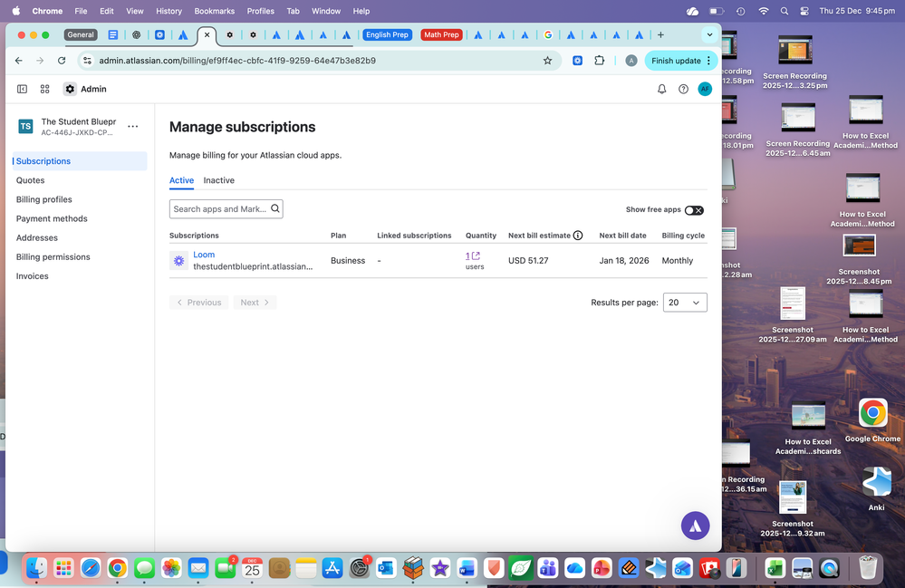Image resolution: width=905 pixels, height=588 pixels.
Task: Click the Previous page button
Action: click(199, 303)
